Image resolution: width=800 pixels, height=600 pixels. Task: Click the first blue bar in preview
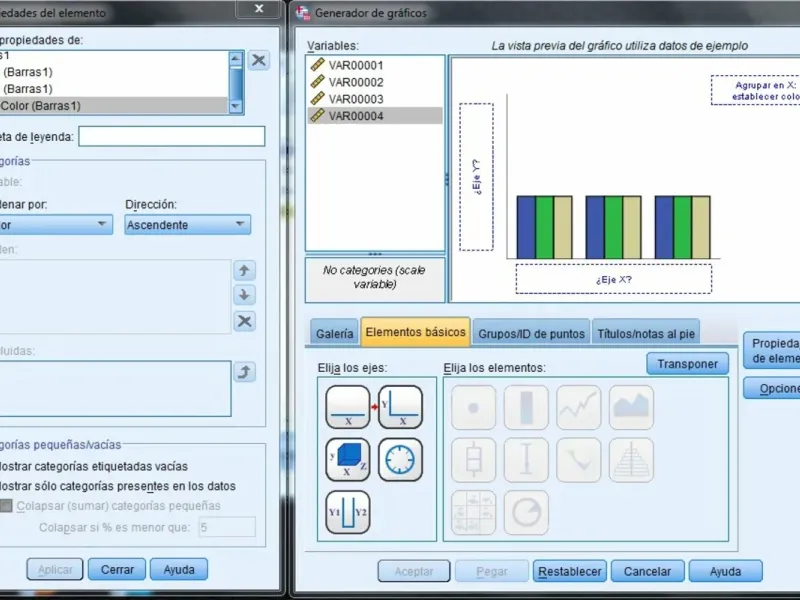pyautogui.click(x=526, y=227)
